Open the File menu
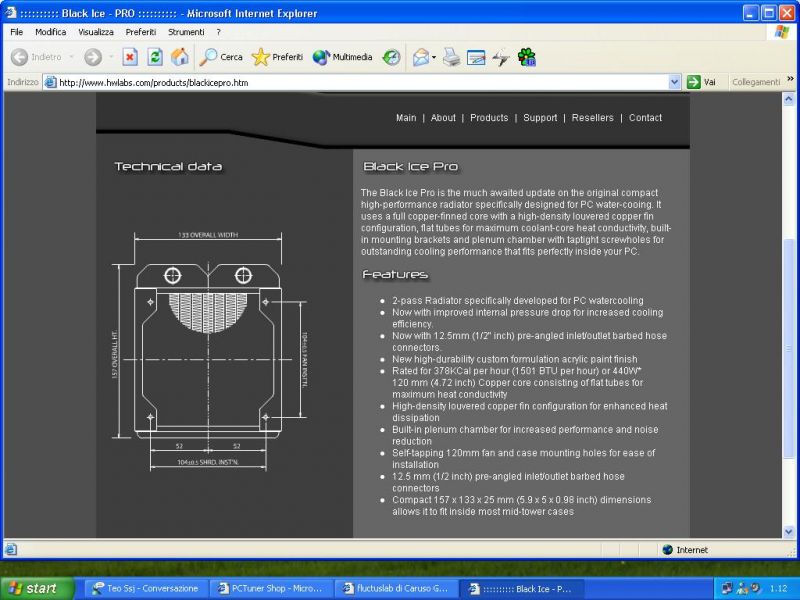800x600 pixels. [17, 32]
